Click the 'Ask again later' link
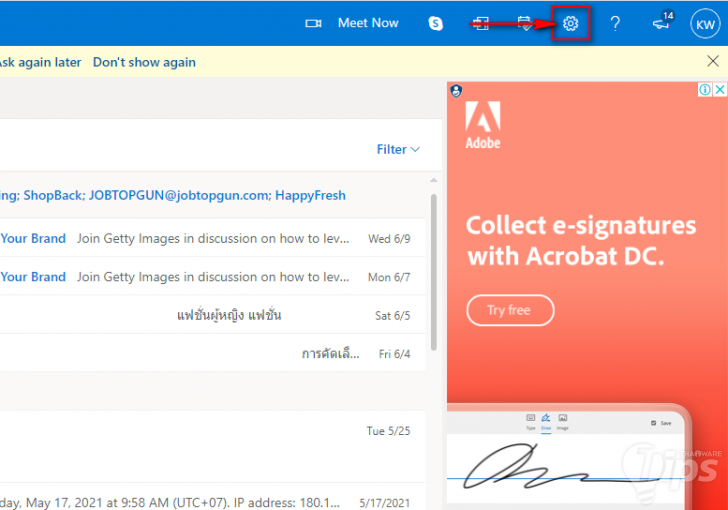This screenshot has height=510, width=728. point(40,62)
